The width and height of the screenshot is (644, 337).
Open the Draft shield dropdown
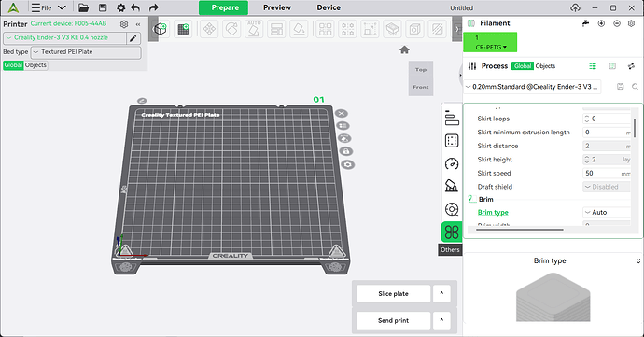(607, 187)
